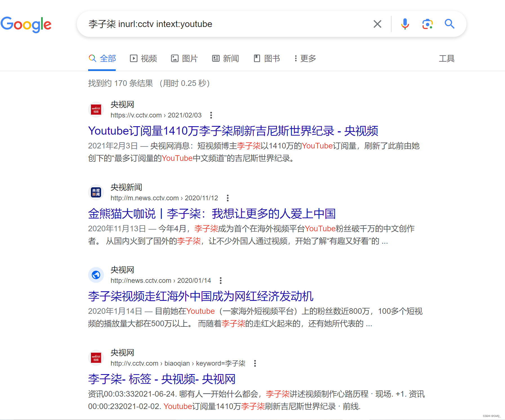
Task: Open the 李子柒- 标签 - 央视频 result link
Action: pos(162,379)
